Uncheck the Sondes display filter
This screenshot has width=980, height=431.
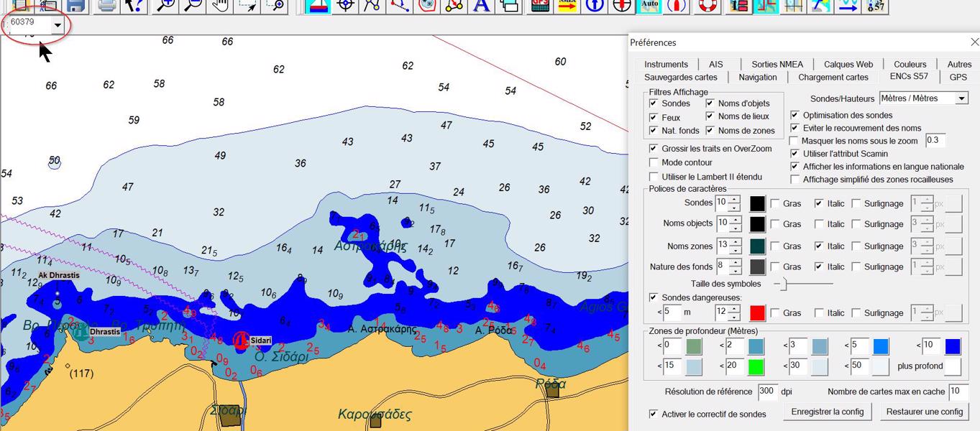point(654,103)
